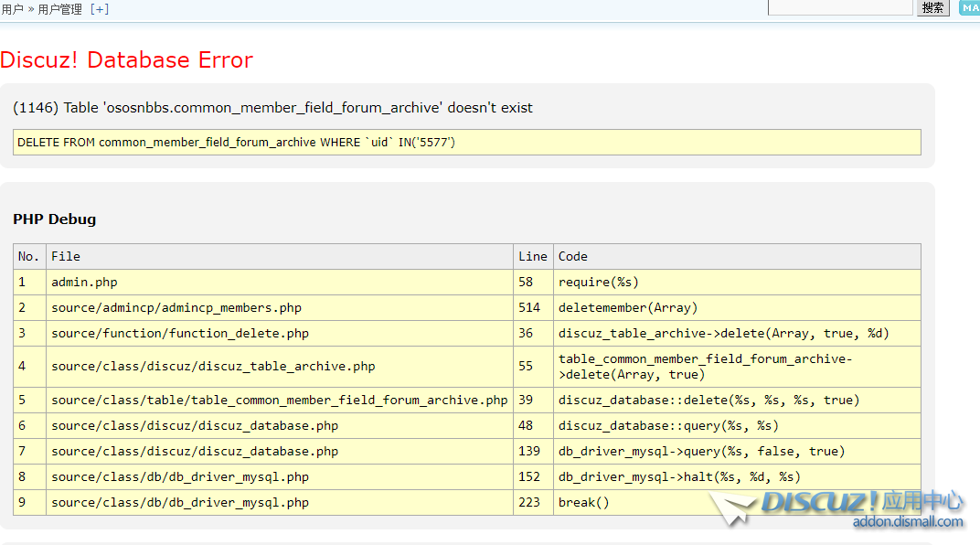
Task: Click line number 36 cell
Action: [533, 333]
